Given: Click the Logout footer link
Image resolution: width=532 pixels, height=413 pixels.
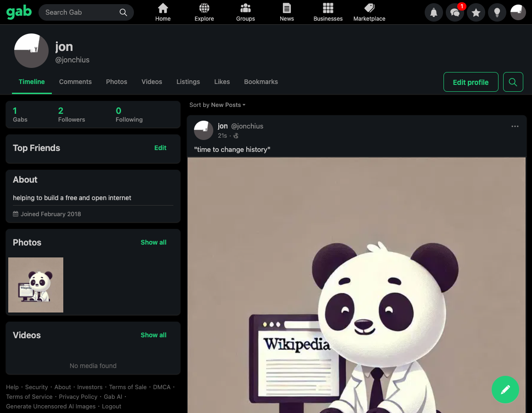Looking at the screenshot, I should (111, 406).
